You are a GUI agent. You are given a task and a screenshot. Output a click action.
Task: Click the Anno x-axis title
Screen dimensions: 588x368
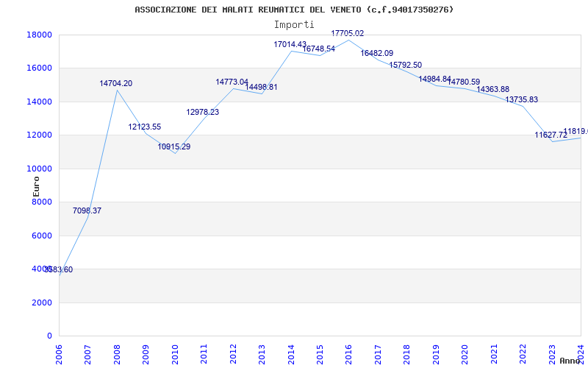coord(570,361)
